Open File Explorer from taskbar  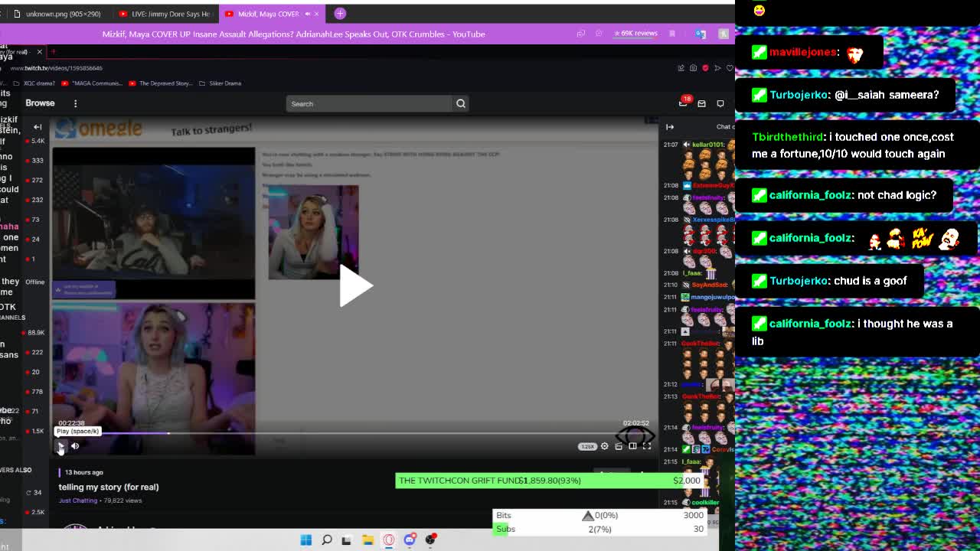point(367,540)
